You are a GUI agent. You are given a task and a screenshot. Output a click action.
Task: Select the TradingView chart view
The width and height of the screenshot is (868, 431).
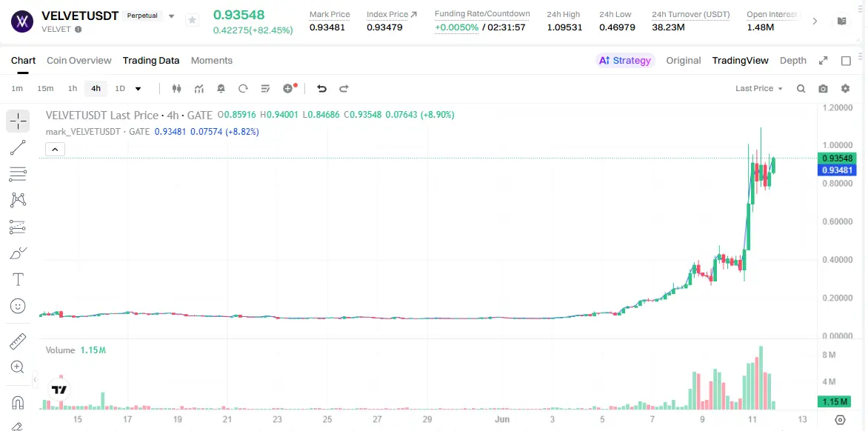pos(740,60)
